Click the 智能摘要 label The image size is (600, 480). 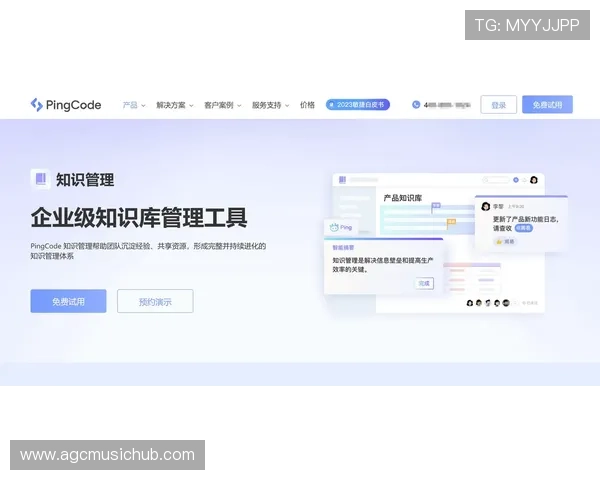pyautogui.click(x=343, y=248)
